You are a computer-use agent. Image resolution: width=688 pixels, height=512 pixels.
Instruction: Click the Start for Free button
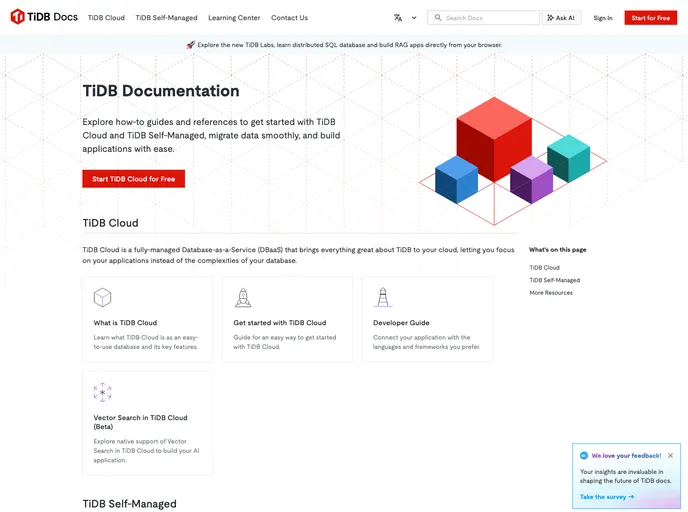(651, 18)
